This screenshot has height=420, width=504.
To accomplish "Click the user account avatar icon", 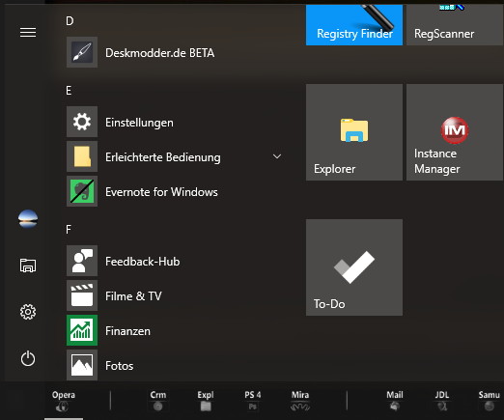I will [x=28, y=219].
